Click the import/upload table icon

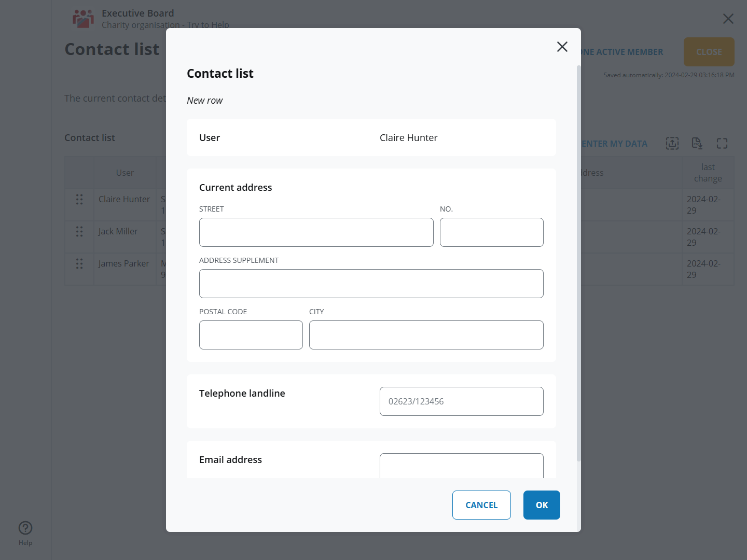(672, 144)
